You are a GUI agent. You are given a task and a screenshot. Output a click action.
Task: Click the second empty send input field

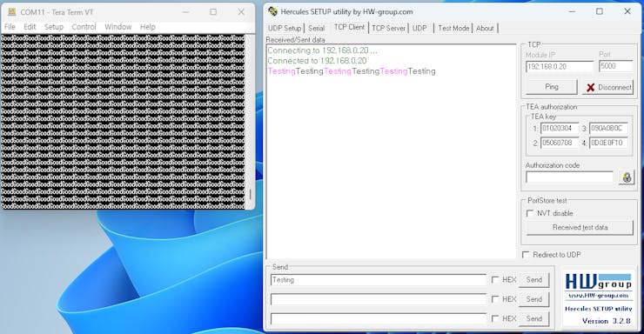pyautogui.click(x=379, y=299)
